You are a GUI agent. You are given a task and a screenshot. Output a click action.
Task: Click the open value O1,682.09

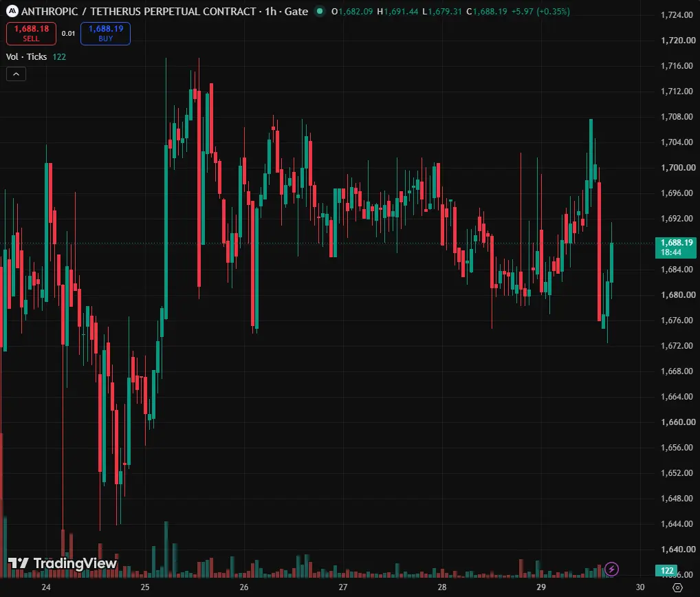[352, 11]
